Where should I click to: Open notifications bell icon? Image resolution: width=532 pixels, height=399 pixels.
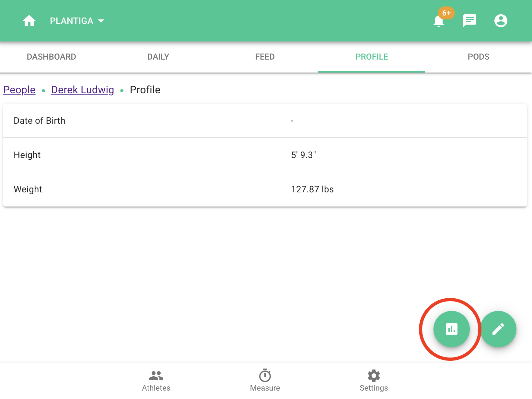[x=438, y=21]
